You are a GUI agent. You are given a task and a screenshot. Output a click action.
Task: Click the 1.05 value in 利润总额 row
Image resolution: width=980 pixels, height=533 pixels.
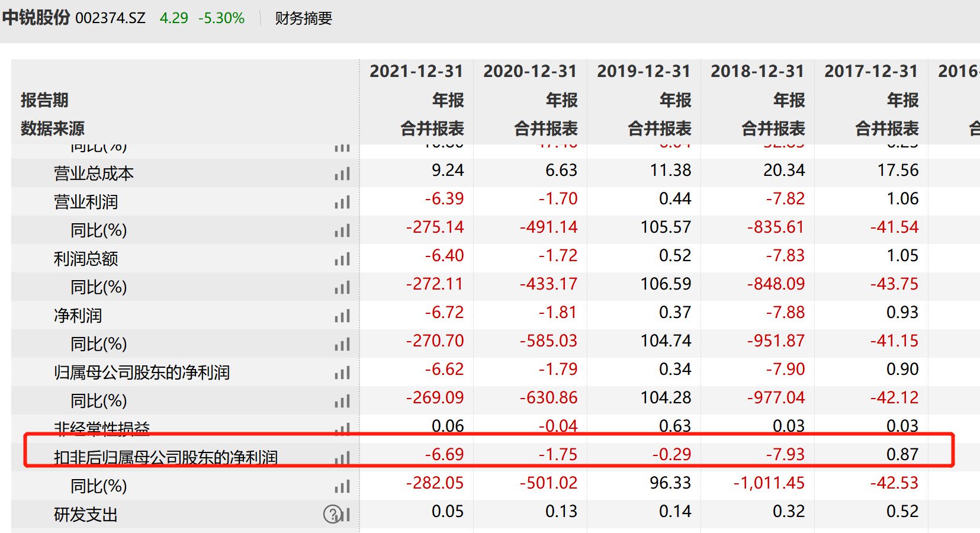click(902, 256)
